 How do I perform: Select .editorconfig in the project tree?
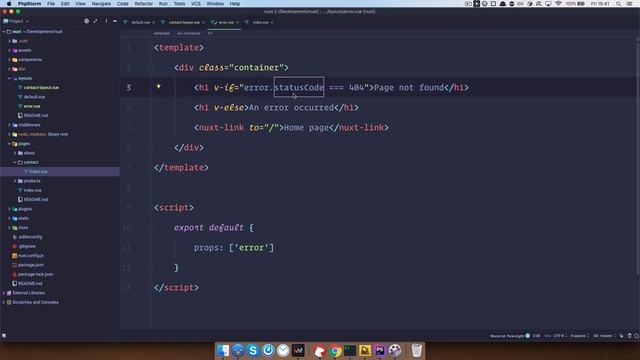point(30,237)
